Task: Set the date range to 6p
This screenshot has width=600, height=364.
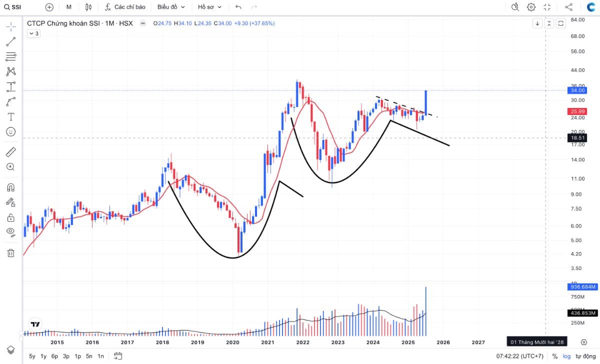Action: coord(54,356)
